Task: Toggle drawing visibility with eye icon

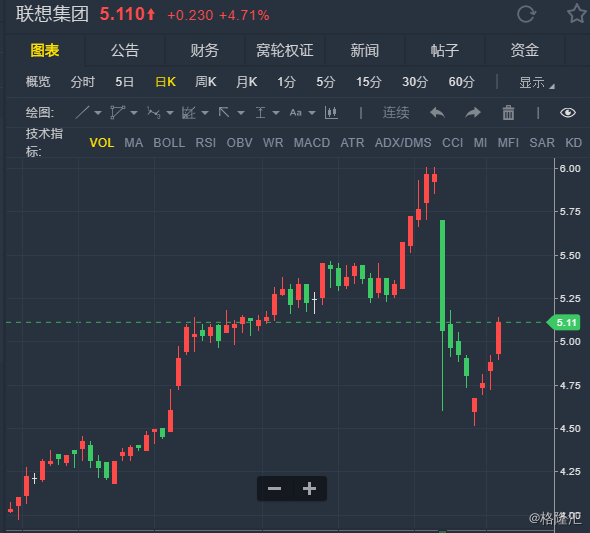Action: click(x=568, y=112)
